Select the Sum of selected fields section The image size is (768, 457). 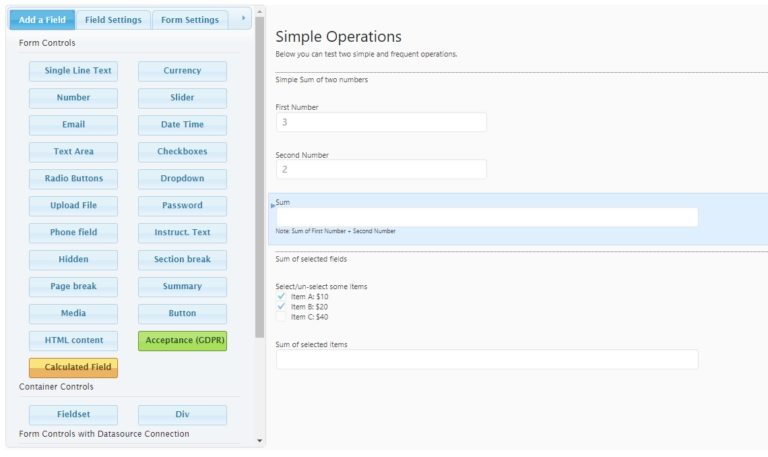pos(311,259)
